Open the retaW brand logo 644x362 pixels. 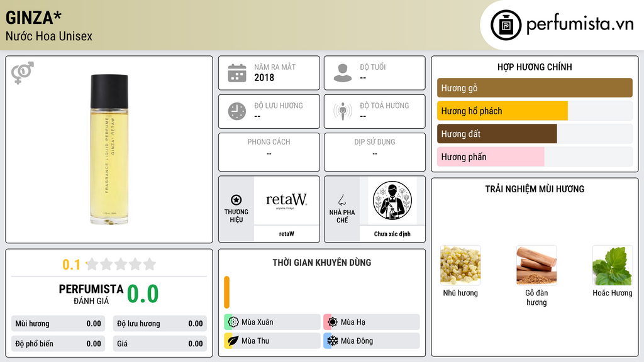[286, 200]
